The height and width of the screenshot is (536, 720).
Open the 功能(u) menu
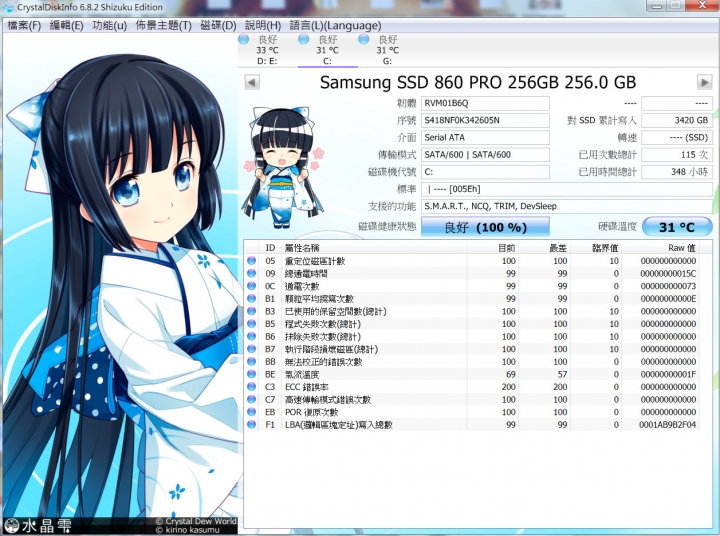[109, 26]
